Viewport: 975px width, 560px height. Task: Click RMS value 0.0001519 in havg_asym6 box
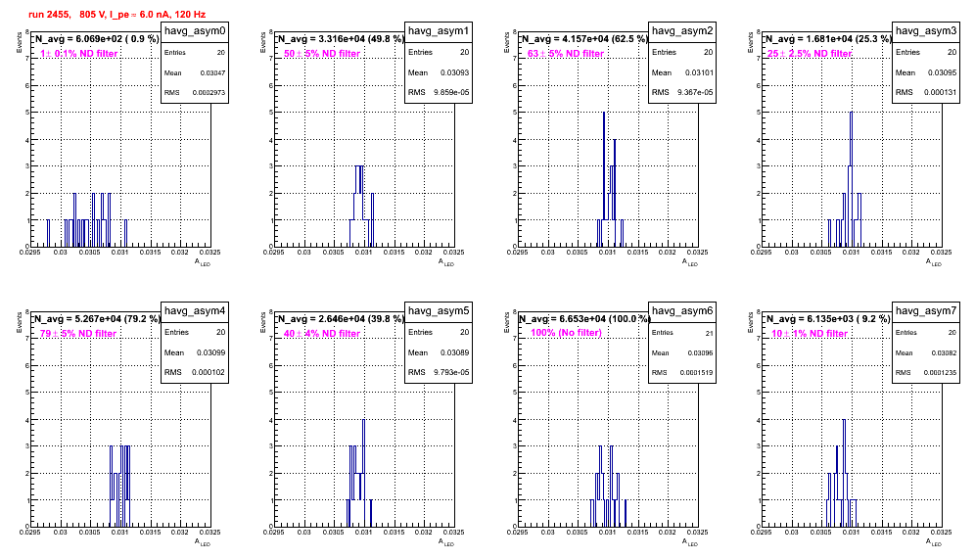coord(696,373)
